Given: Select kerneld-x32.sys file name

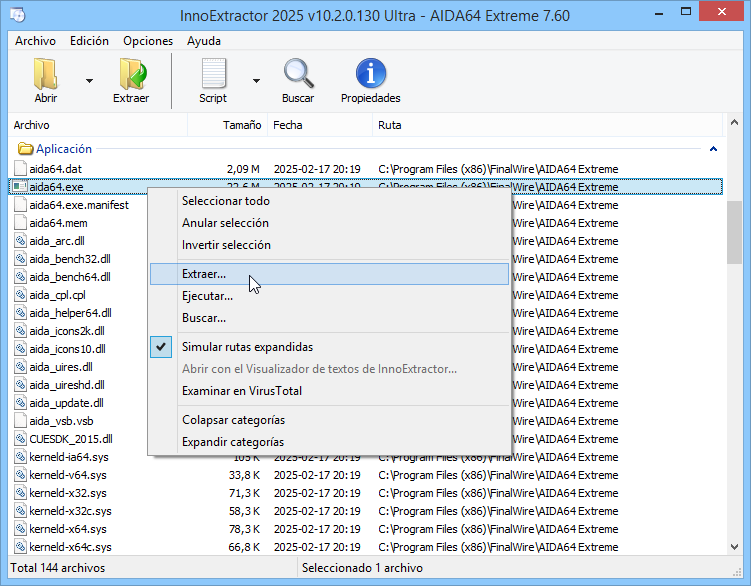Looking at the screenshot, I should (x=68, y=493).
